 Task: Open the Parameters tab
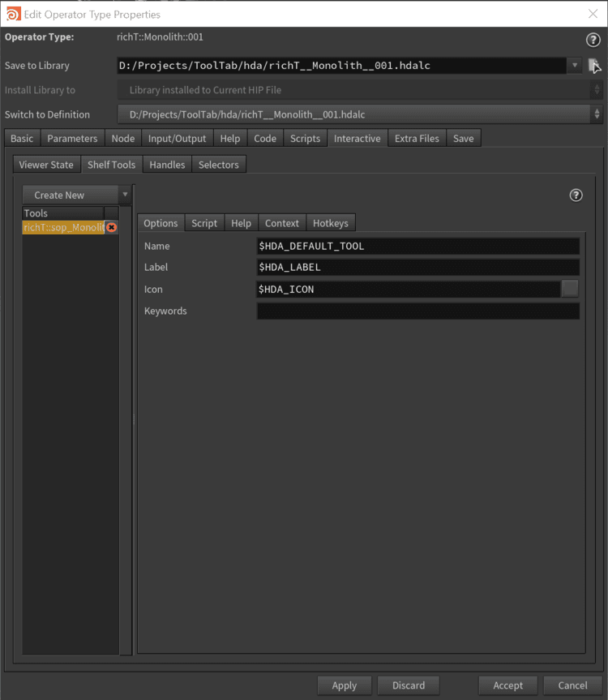click(72, 139)
